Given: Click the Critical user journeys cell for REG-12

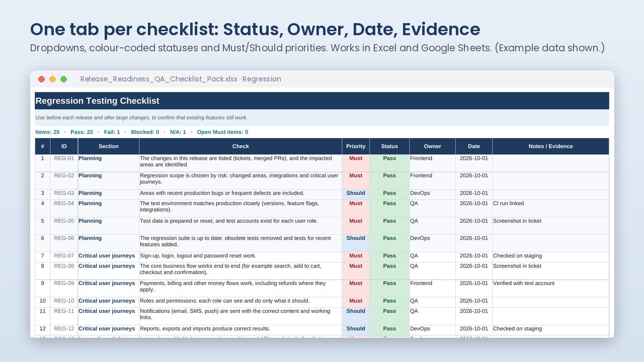Looking at the screenshot, I should click(109, 329).
